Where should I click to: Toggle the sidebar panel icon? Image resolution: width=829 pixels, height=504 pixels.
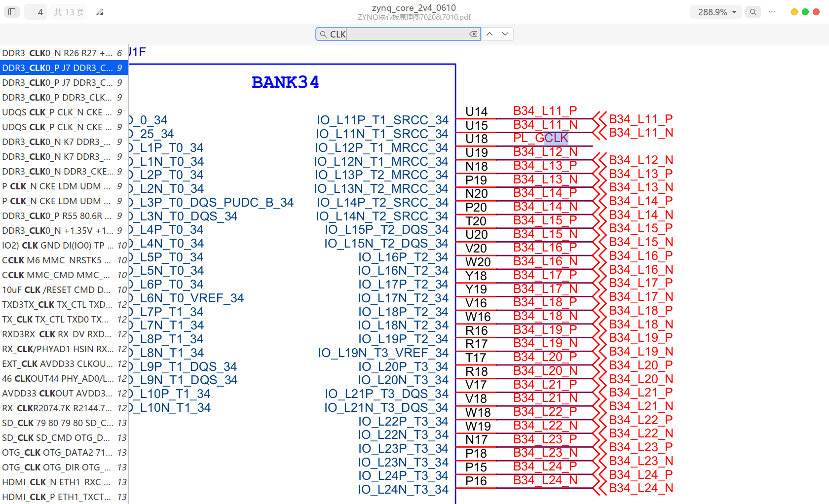(12, 12)
